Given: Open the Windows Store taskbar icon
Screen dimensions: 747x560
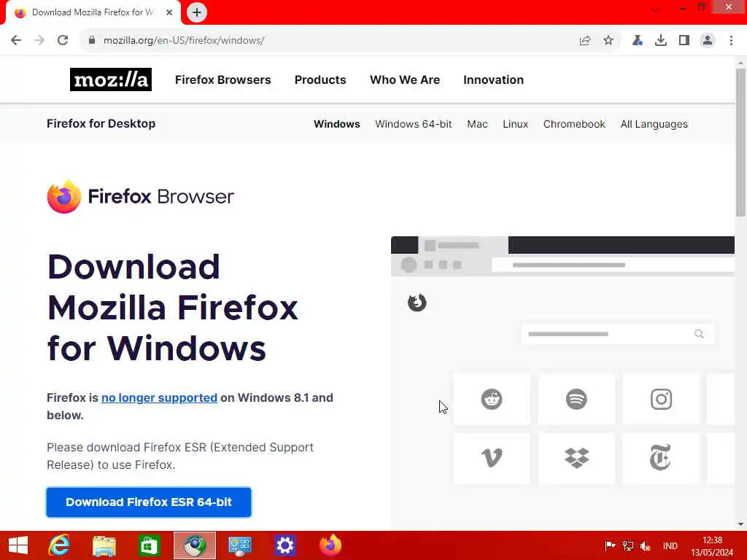Looking at the screenshot, I should (149, 545).
